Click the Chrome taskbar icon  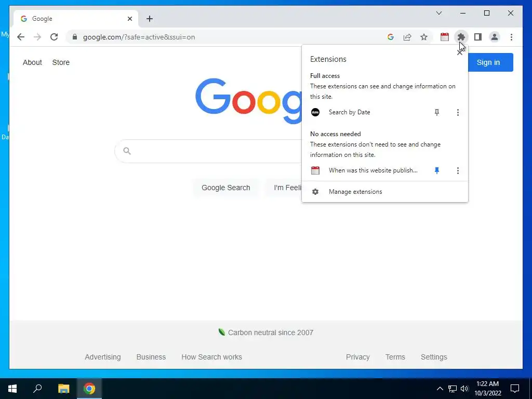tap(89, 389)
